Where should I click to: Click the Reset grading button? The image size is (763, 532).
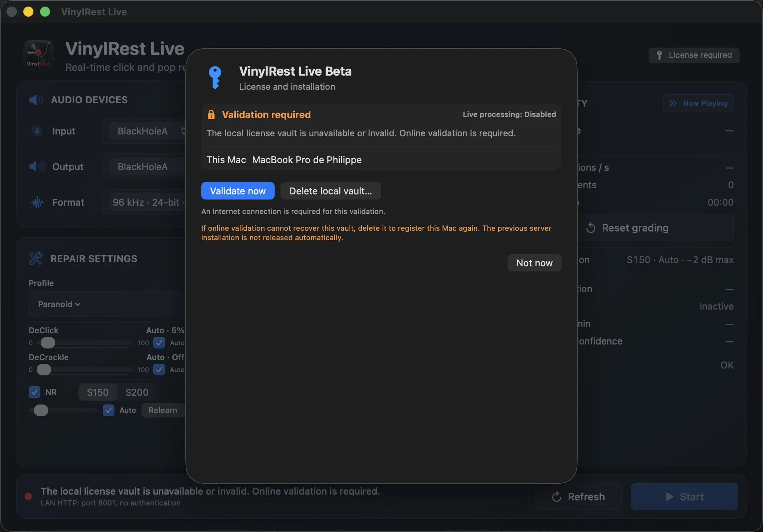click(655, 228)
